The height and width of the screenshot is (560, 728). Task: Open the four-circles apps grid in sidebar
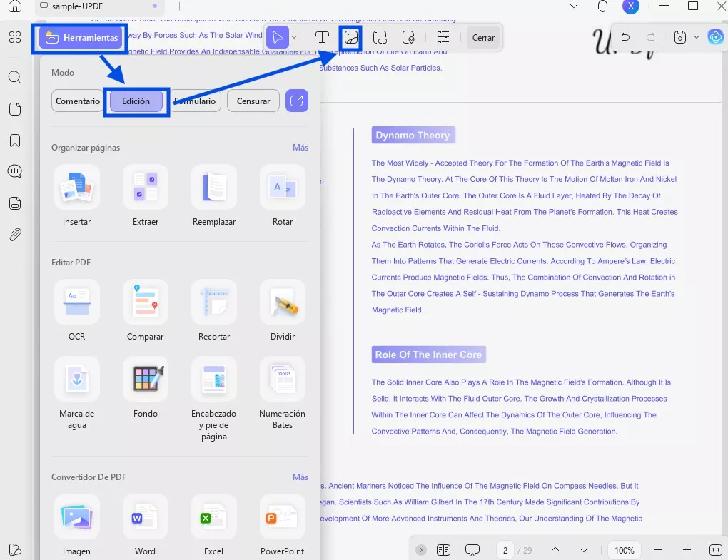15,37
